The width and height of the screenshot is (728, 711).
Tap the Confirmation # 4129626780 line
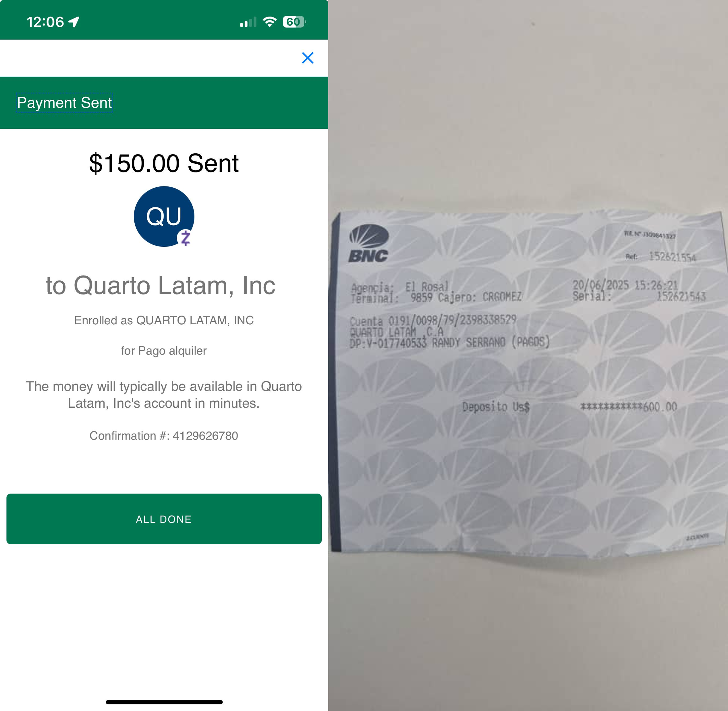click(164, 436)
